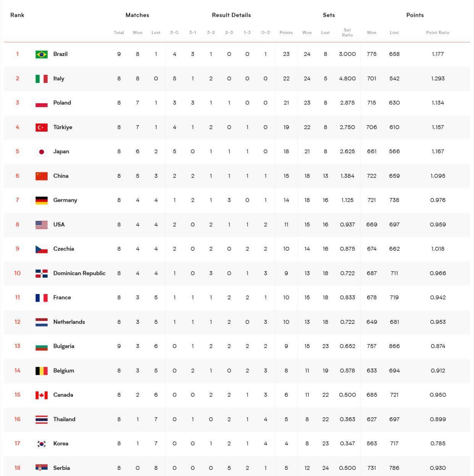Click the Point Ratio column header
This screenshot has height=476, width=474.
click(x=438, y=32)
